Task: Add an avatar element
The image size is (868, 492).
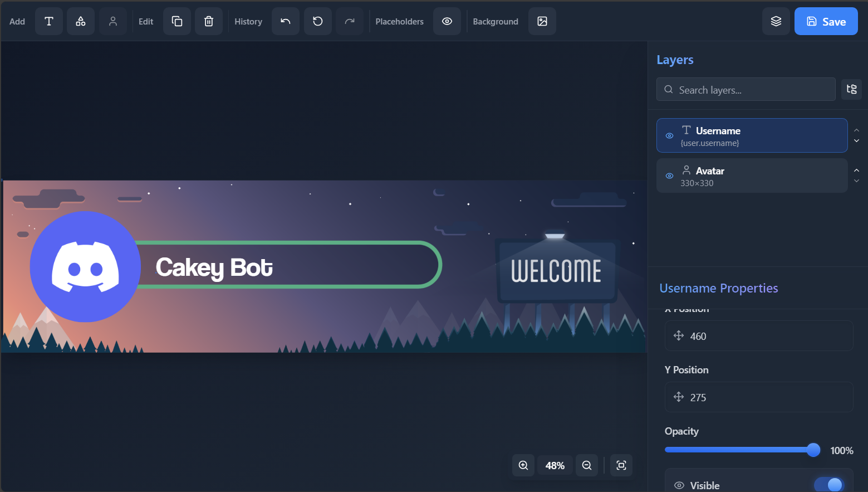Action: (113, 21)
